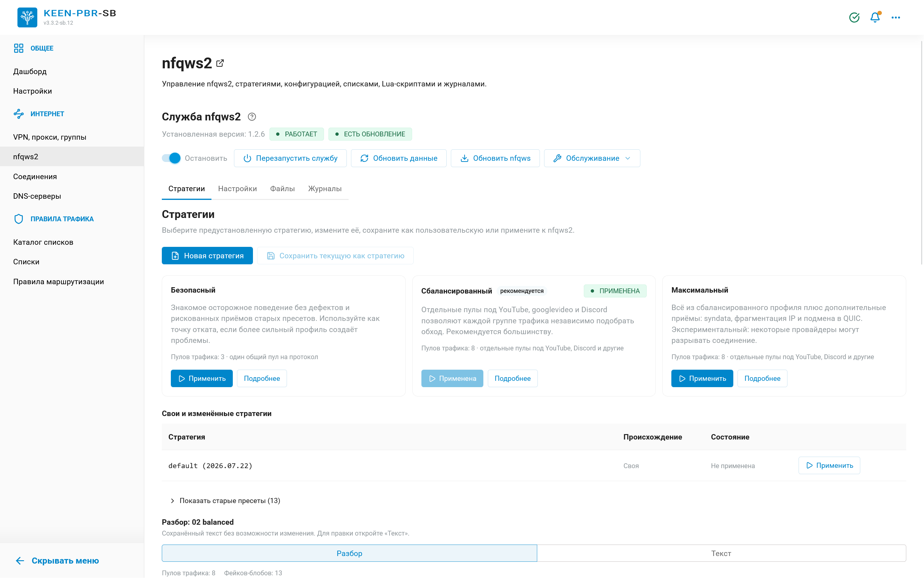
Task: Open Подробнее for Сбалансированный strategy
Action: [513, 378]
